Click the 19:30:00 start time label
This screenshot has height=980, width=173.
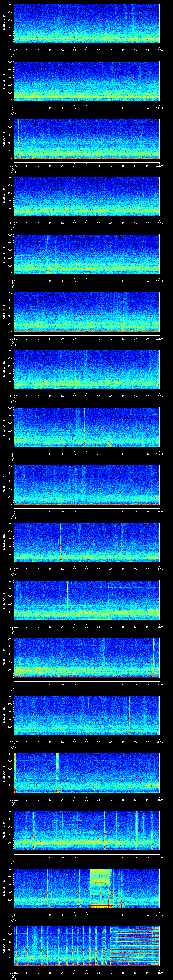point(13,684)
